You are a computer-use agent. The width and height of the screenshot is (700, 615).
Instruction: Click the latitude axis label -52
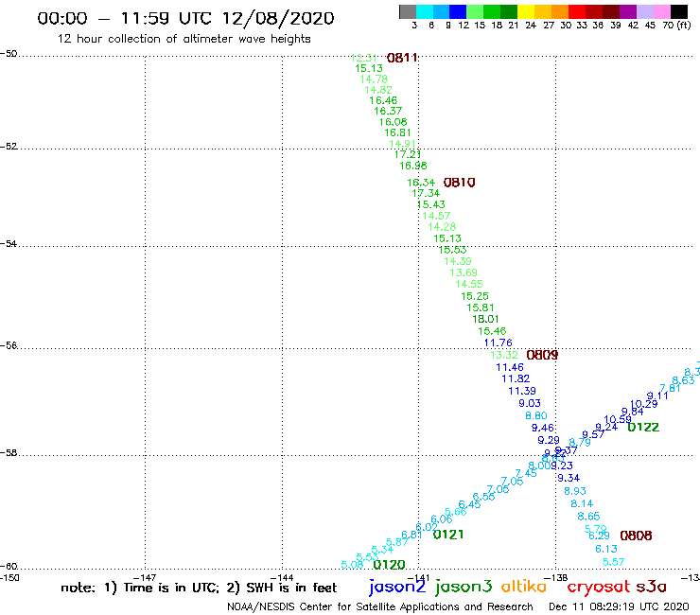coord(9,147)
